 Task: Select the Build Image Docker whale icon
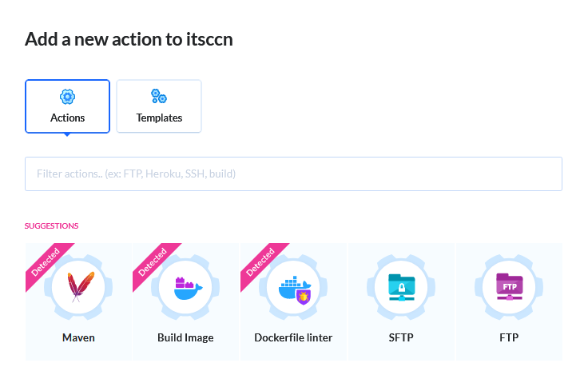pyautogui.click(x=186, y=288)
